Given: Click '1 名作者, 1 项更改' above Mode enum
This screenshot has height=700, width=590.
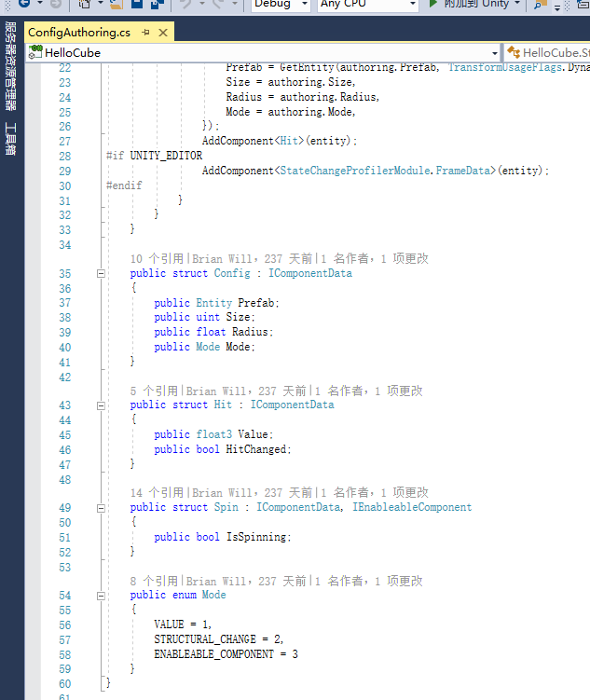Looking at the screenshot, I should coord(369,581).
